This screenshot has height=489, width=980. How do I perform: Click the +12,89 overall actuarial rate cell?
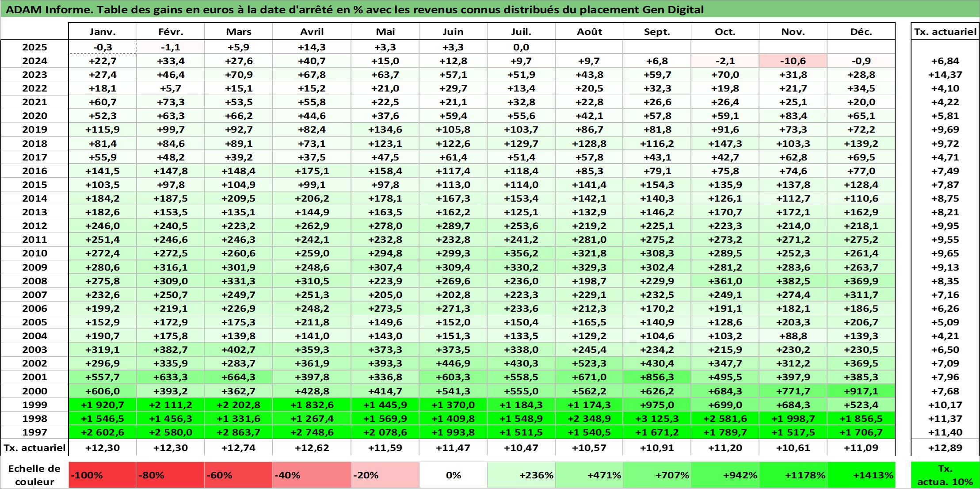click(945, 447)
